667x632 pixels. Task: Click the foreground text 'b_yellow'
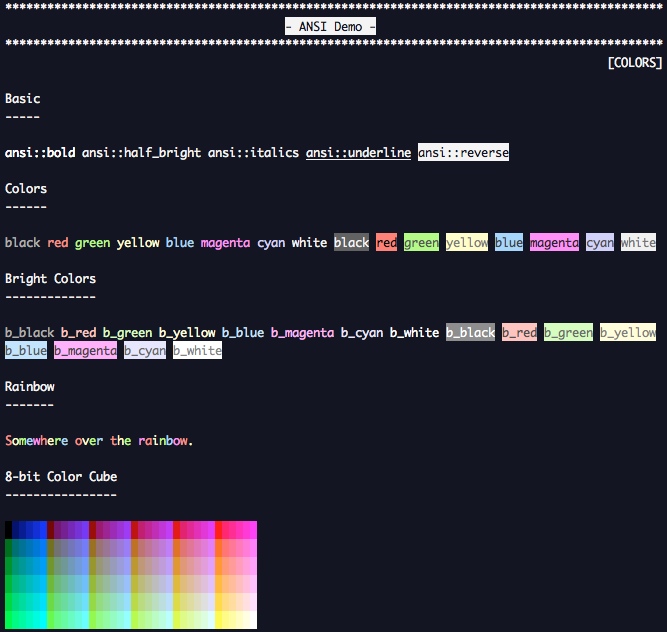pyautogui.click(x=187, y=333)
